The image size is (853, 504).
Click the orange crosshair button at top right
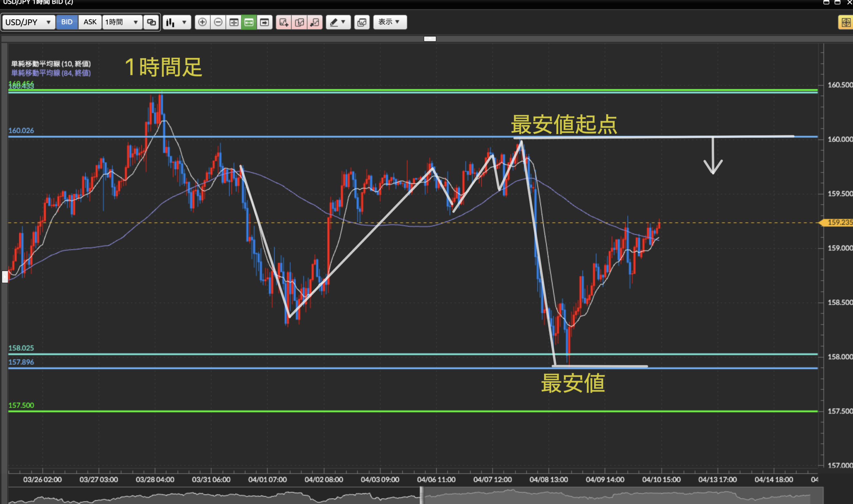[x=846, y=23]
